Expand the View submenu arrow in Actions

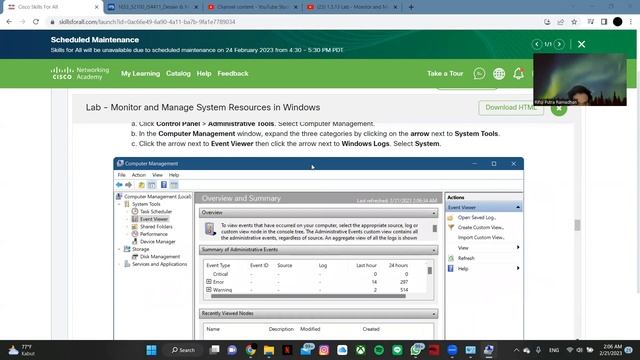pos(518,247)
